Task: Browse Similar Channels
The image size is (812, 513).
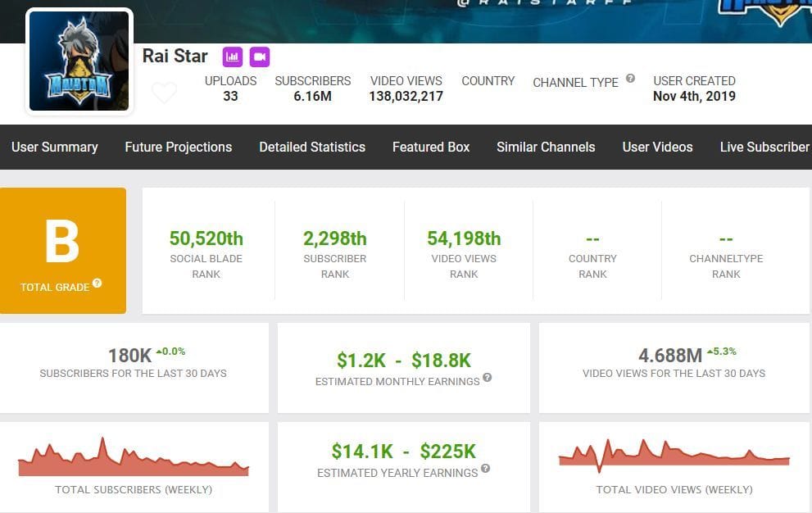Action: (546, 148)
